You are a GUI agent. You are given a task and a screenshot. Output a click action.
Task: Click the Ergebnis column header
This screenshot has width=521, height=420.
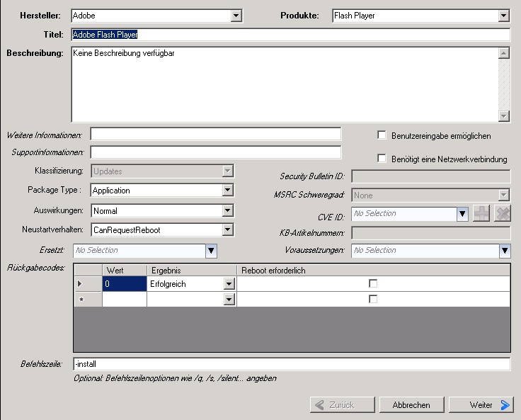pyautogui.click(x=192, y=270)
